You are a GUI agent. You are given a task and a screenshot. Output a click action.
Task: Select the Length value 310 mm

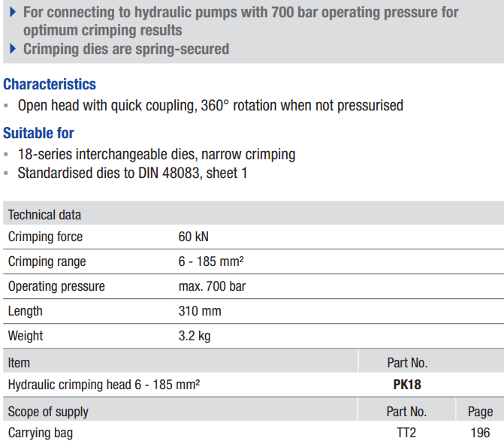[x=200, y=311]
